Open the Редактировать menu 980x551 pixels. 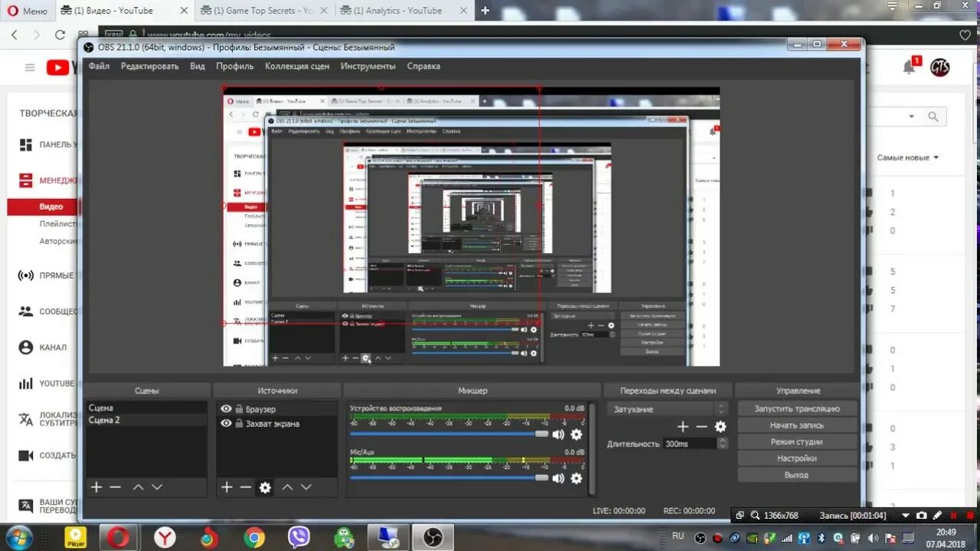[149, 67]
